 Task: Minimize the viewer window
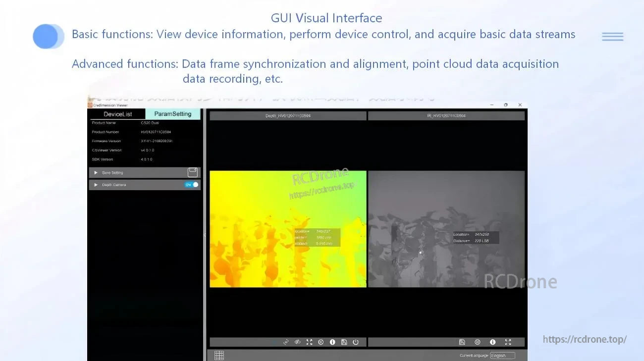click(x=492, y=105)
